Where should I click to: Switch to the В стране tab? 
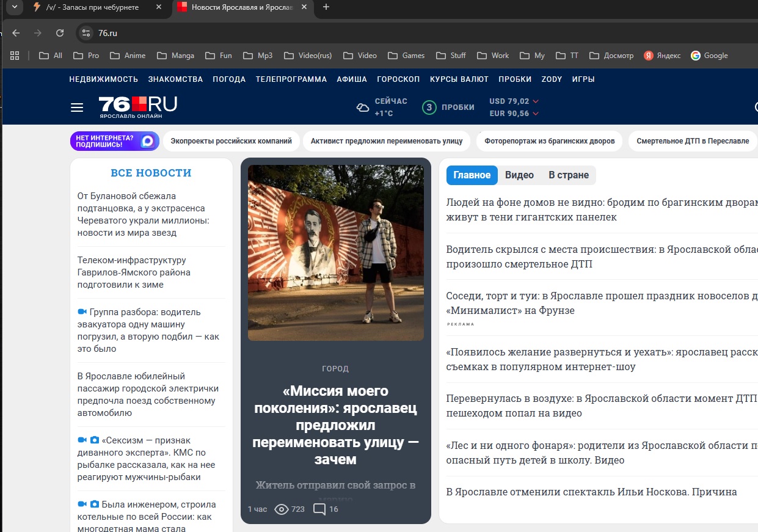point(569,175)
